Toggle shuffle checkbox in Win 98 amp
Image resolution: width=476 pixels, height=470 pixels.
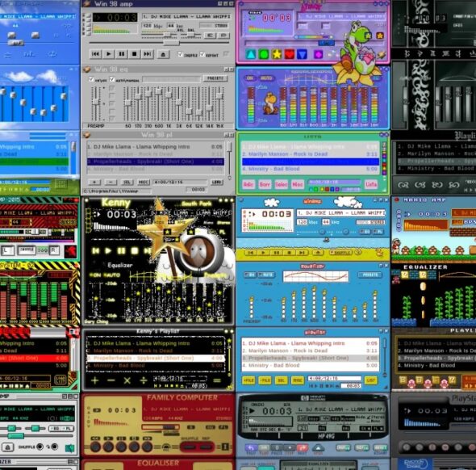click(181, 54)
